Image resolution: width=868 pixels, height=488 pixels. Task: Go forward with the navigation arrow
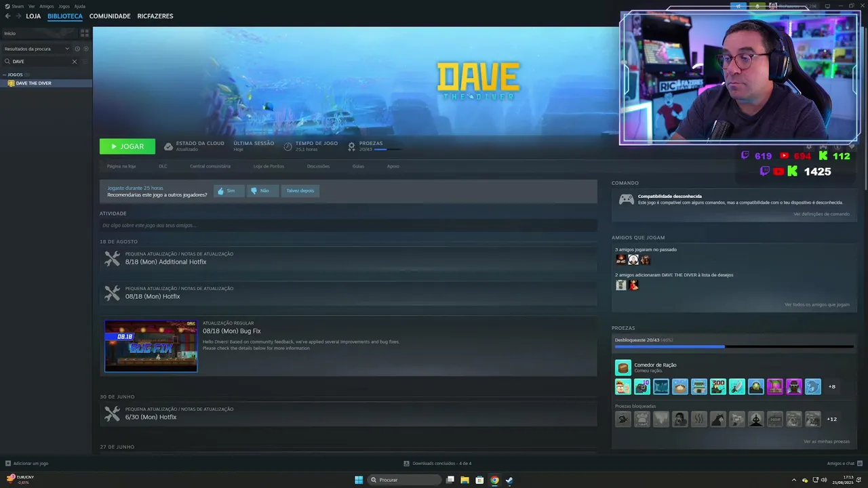[18, 16]
